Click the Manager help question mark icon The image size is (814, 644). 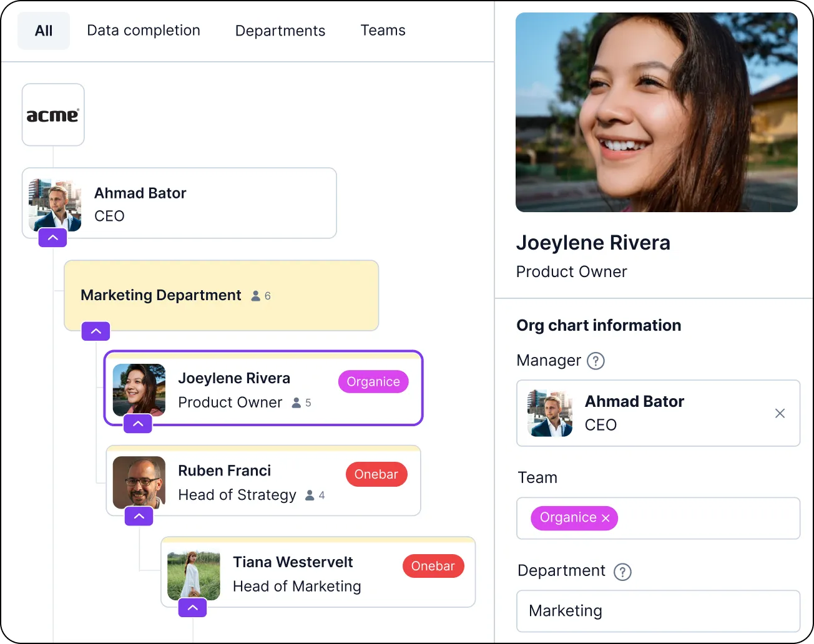596,361
